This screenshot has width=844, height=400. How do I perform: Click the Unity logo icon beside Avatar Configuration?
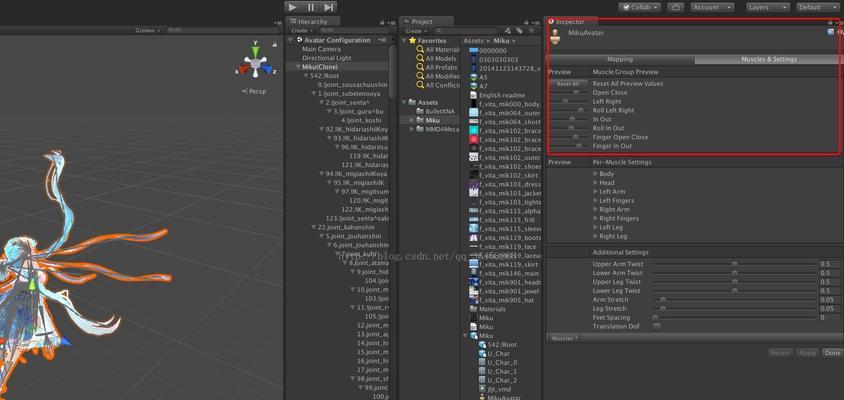(x=299, y=40)
